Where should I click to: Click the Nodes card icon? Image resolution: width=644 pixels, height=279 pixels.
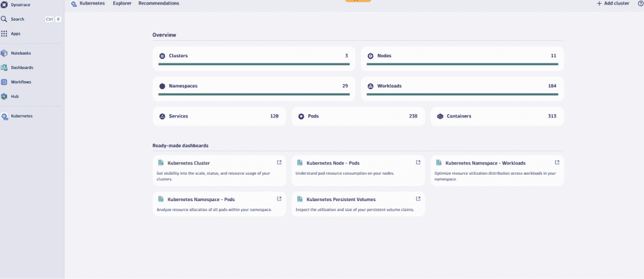point(370,56)
